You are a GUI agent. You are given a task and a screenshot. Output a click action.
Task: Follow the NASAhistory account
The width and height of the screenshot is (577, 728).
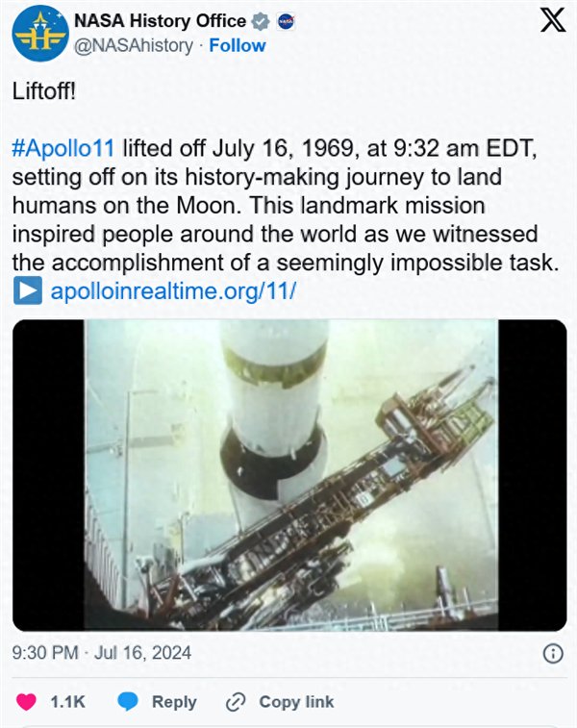[236, 45]
